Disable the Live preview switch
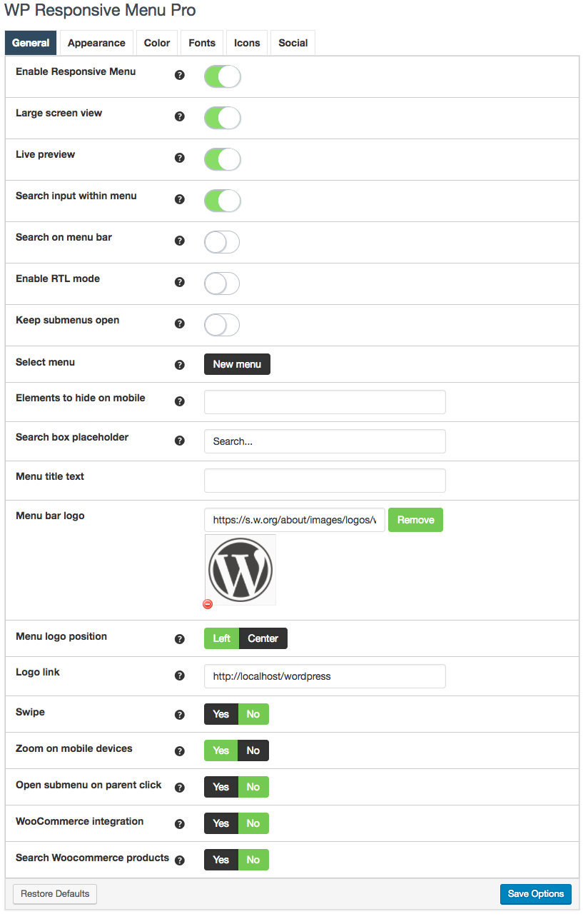The height and width of the screenshot is (919, 588). coord(222,159)
